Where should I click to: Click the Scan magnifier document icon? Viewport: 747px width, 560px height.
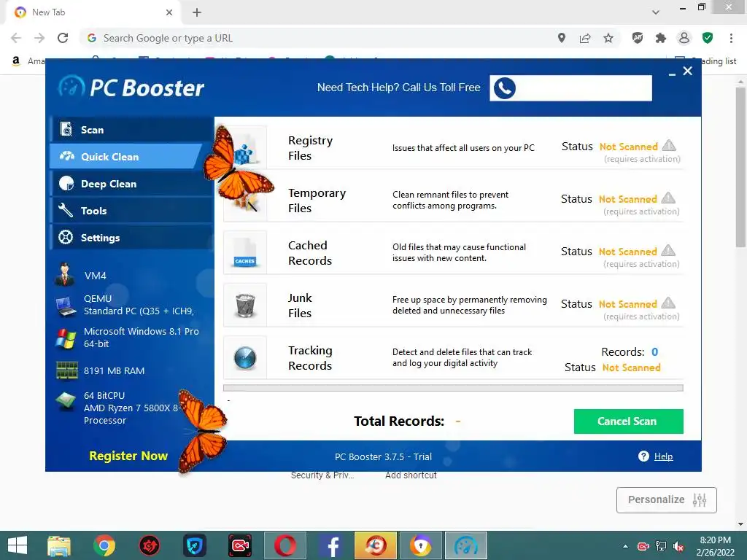point(66,129)
